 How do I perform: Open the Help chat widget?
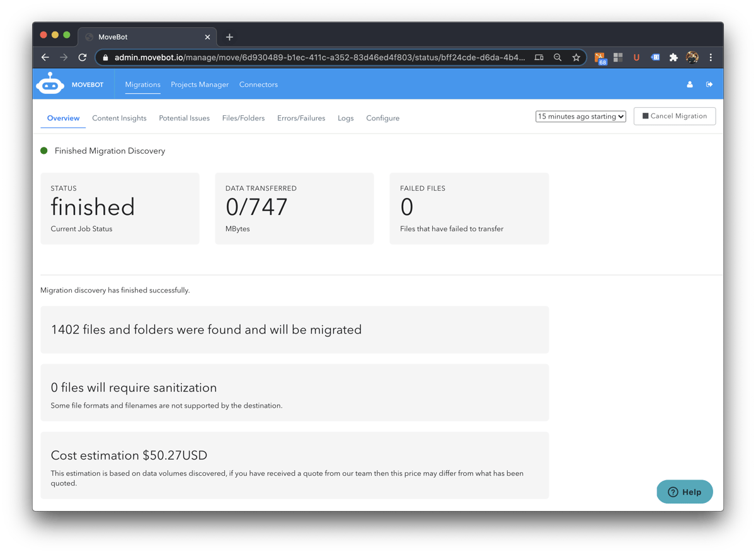pos(684,492)
